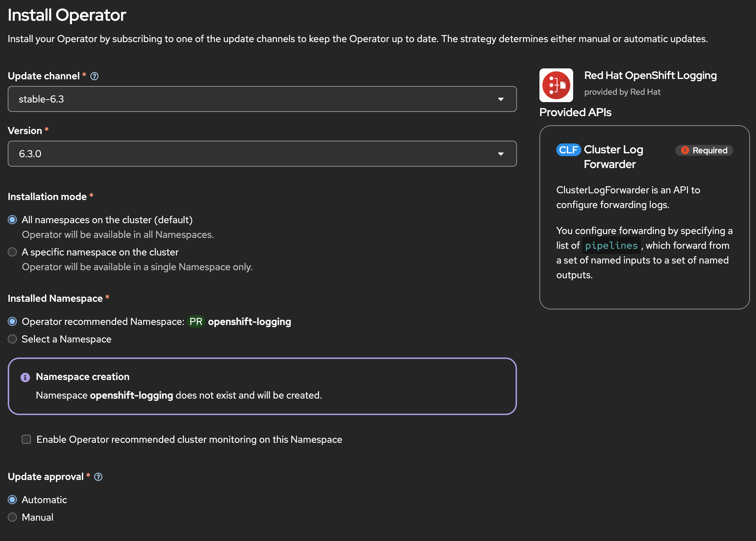Select All namespaces on the cluster radio

(x=12, y=220)
